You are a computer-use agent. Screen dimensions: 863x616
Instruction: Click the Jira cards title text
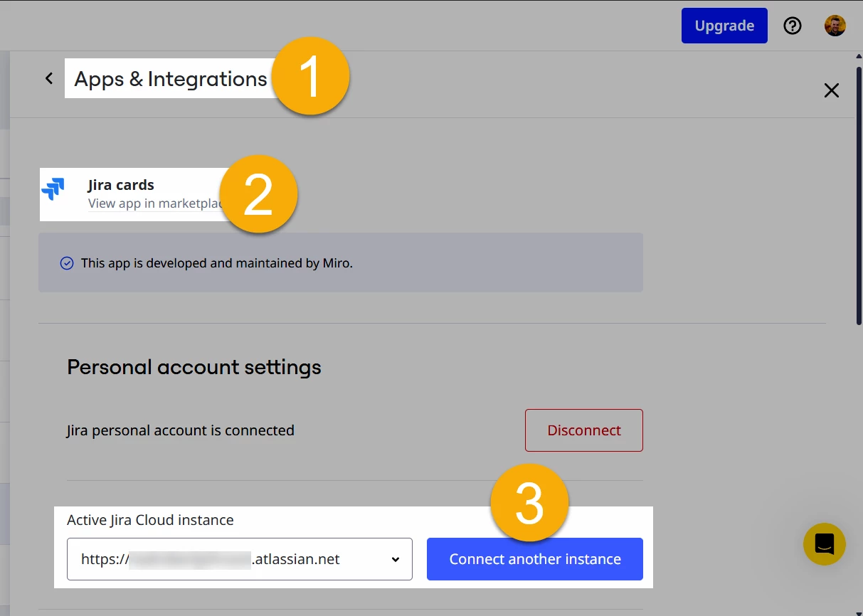point(121,185)
